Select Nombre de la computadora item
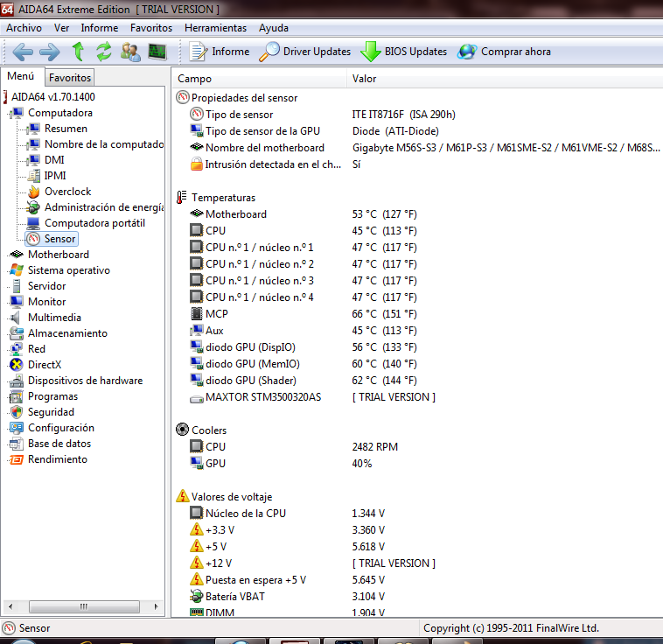This screenshot has height=644, width=663. 104,144
